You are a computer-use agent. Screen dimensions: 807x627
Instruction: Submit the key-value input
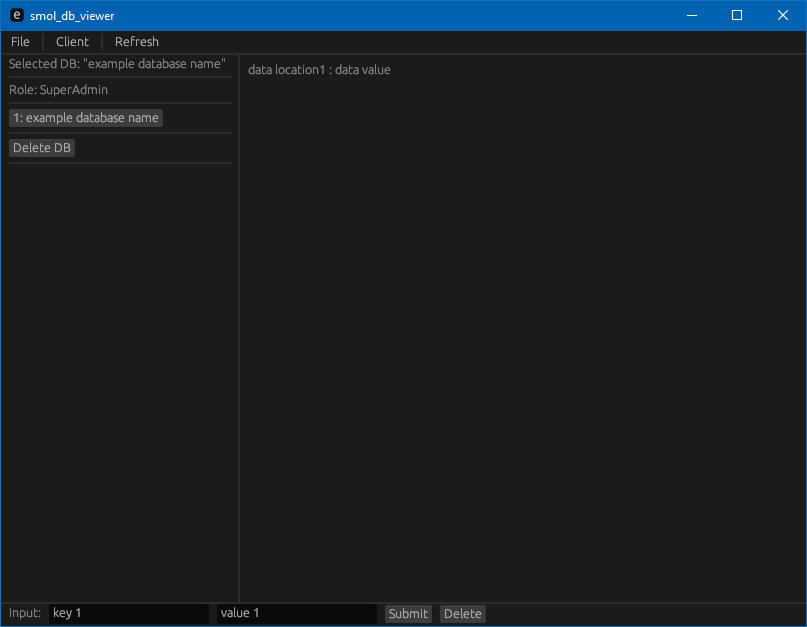(x=408, y=614)
